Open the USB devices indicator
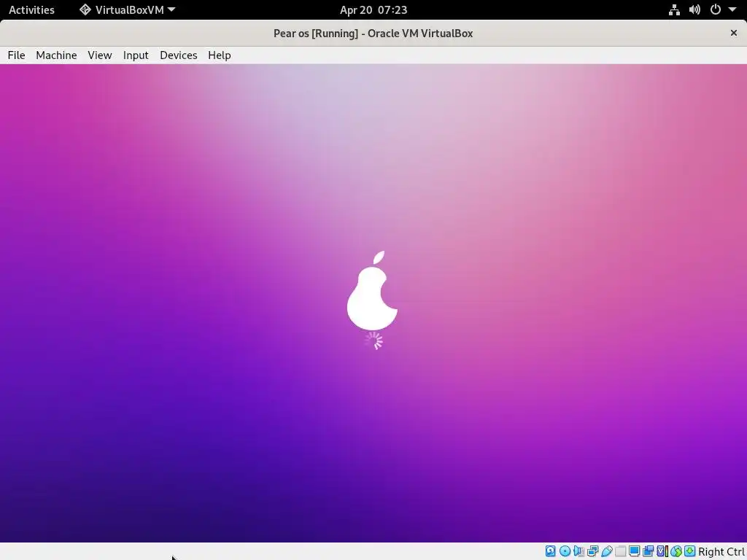Viewport: 747px width, 560px height. click(607, 551)
